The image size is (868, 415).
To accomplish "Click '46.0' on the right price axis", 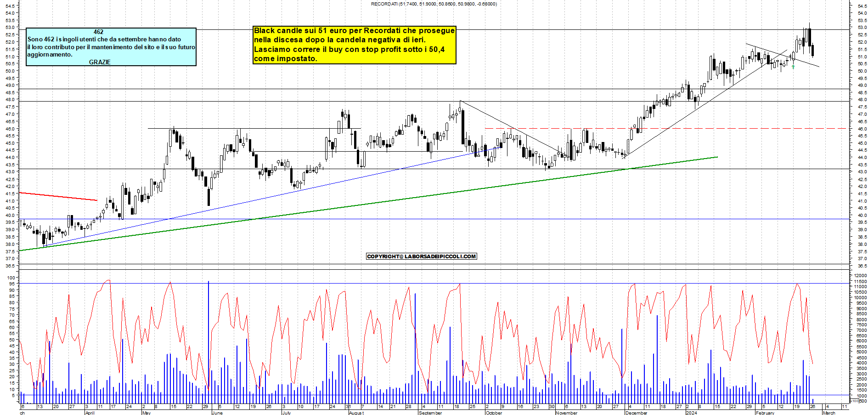I will [862, 129].
